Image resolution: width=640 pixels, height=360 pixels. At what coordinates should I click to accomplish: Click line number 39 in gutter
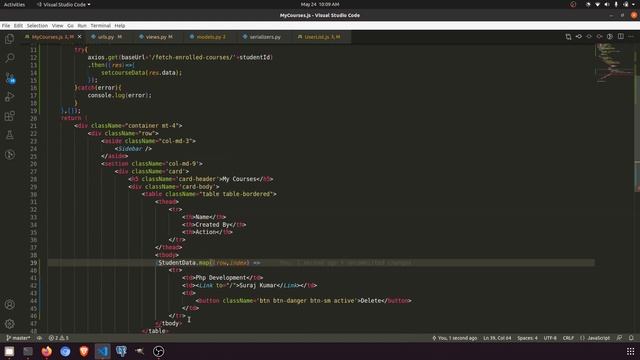coord(33,263)
